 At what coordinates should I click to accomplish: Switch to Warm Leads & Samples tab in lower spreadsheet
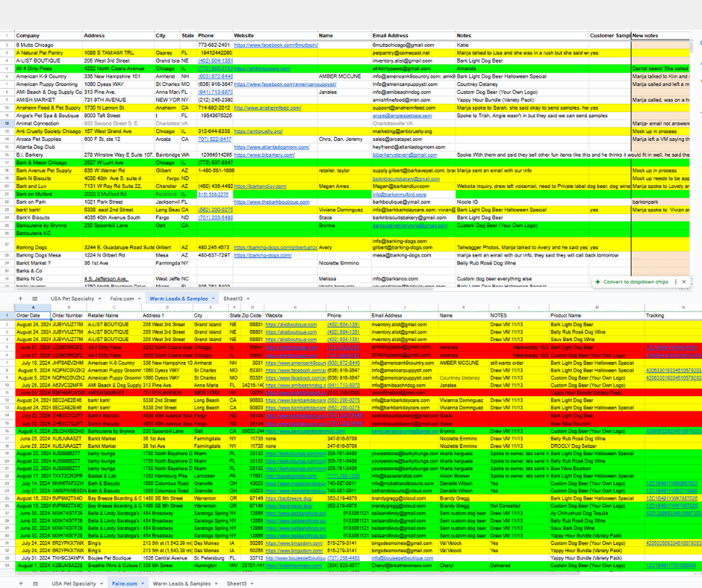[181, 584]
